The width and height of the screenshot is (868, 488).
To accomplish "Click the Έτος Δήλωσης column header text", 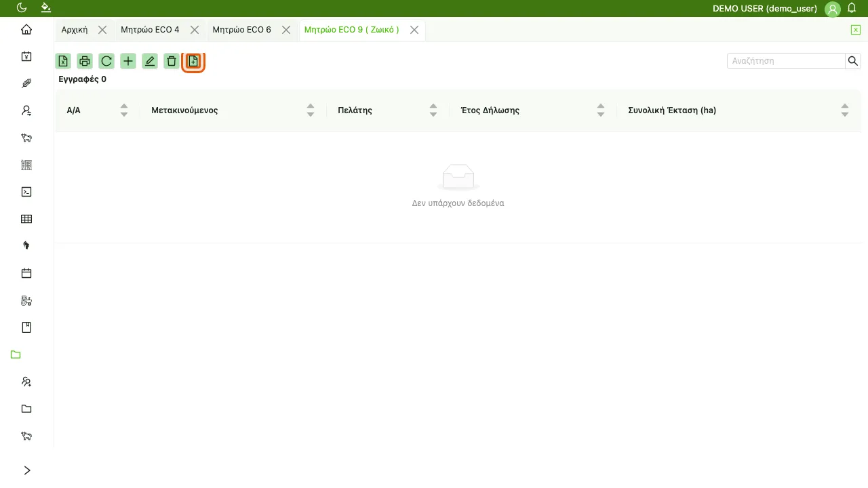I will pyautogui.click(x=490, y=110).
